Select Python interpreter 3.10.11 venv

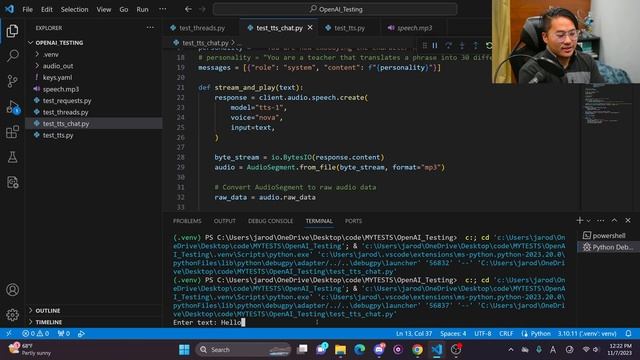pos(587,333)
